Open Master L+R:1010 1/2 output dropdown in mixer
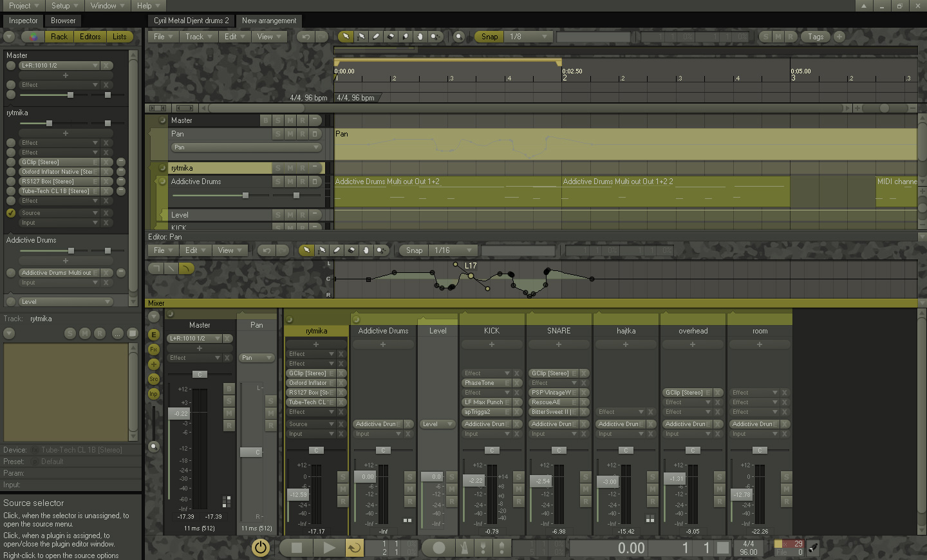Screen dimensions: 927x560 click(194, 339)
